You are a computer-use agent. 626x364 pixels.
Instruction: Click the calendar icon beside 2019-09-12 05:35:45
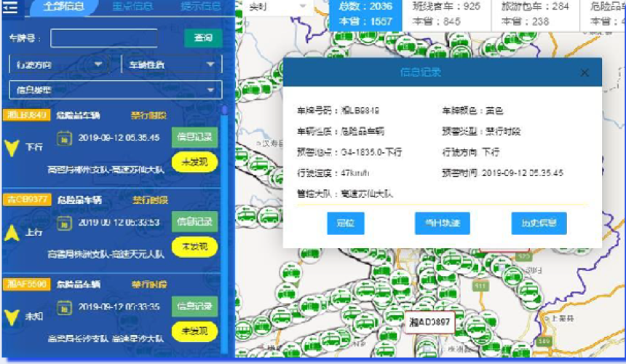click(64, 138)
